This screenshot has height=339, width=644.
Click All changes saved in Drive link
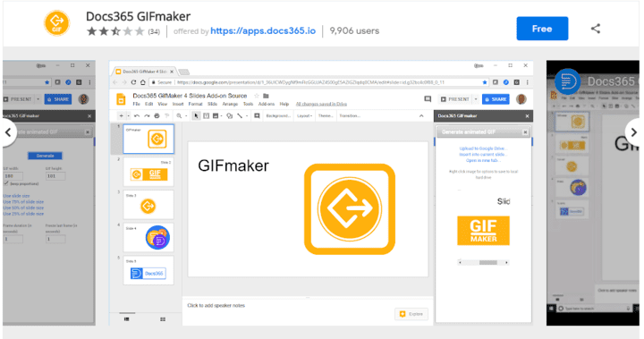click(322, 104)
